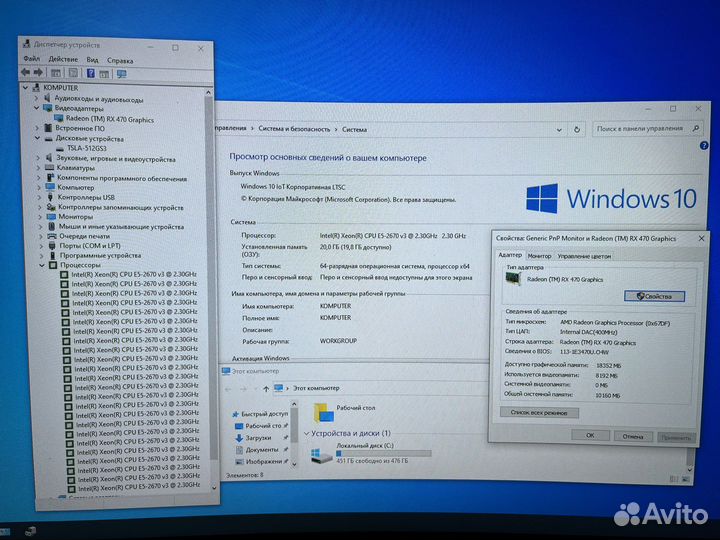Image resolution: width=720 pixels, height=540 pixels.
Task: Click Быстрый доступ star in Explorer sidebar
Action: pos(236,414)
